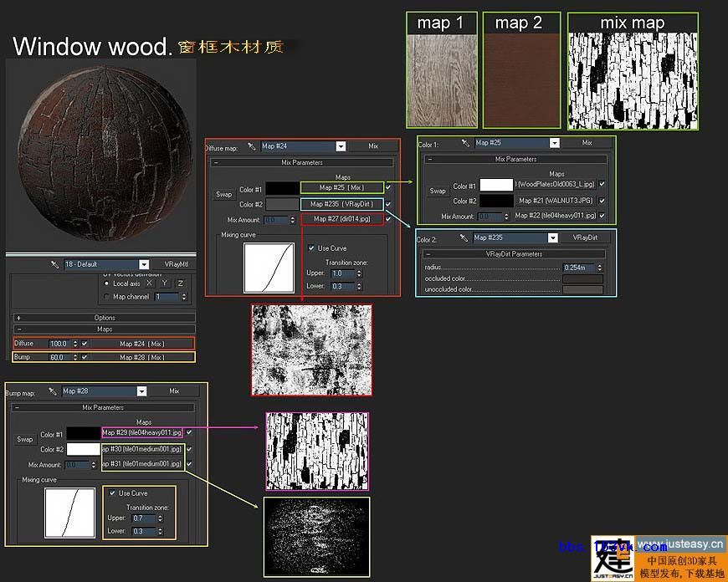Open the 18 - Default material name dropdown

(144, 264)
